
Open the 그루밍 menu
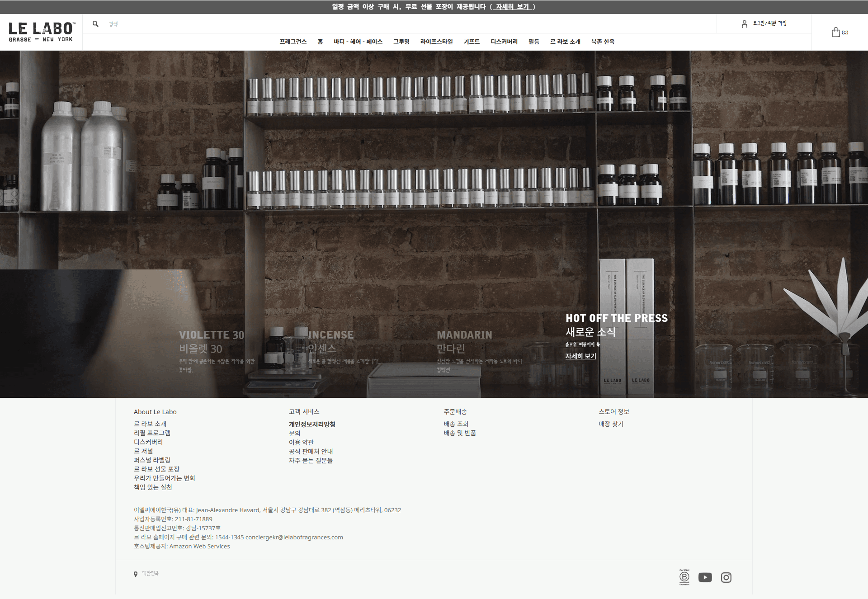(x=401, y=42)
